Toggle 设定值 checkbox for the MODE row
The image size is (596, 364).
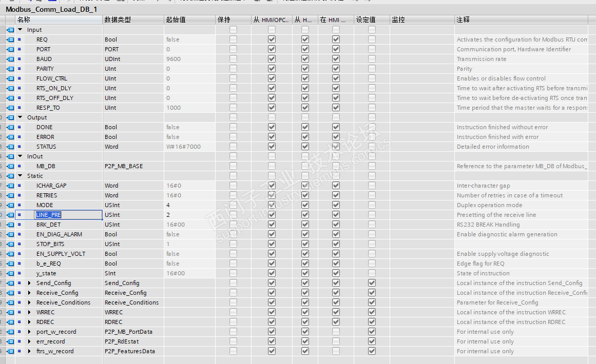[x=372, y=205]
